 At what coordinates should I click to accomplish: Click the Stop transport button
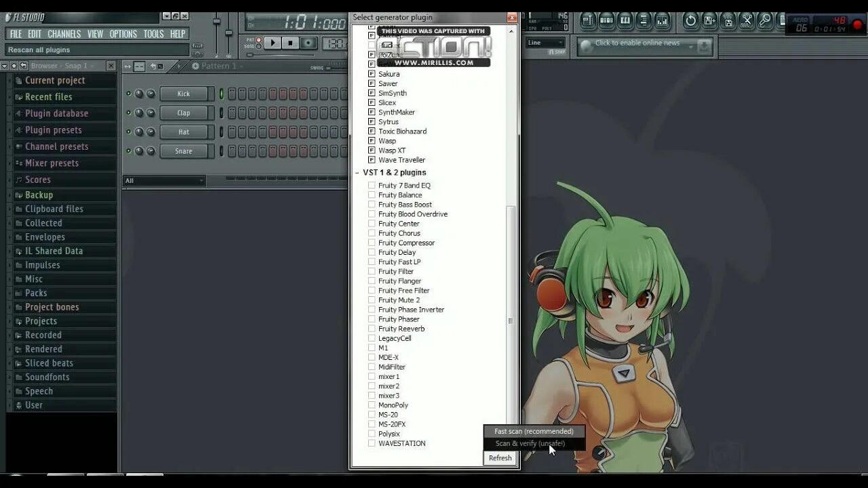coord(290,43)
